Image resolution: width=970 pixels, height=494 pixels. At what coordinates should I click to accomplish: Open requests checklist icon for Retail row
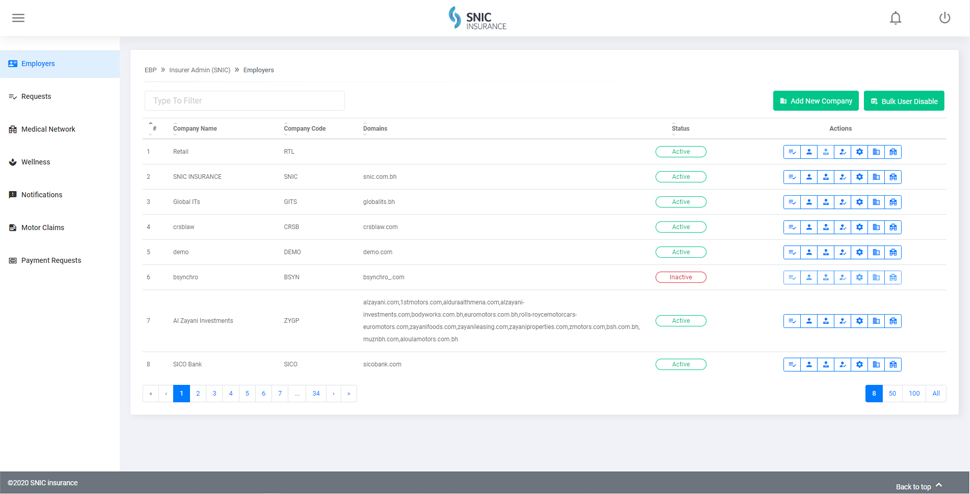click(792, 151)
